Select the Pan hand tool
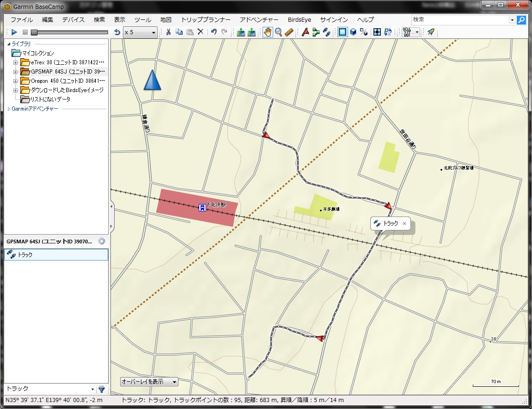This screenshot has height=409, width=532. (268, 32)
